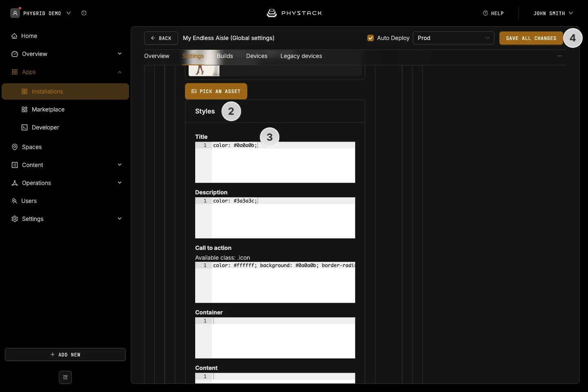Screen dimensions: 588x392
Task: Open the Phygrid Demo tenant dropdown
Action: 41,13
